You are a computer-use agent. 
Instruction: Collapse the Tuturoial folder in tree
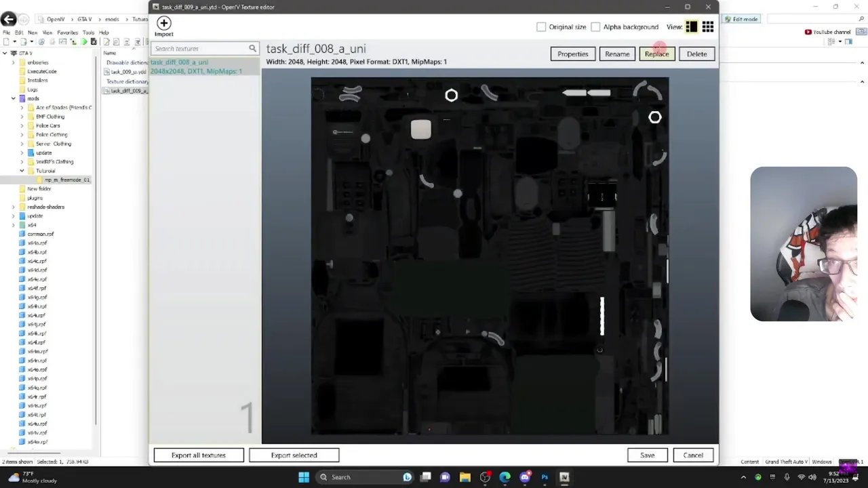[22, 171]
